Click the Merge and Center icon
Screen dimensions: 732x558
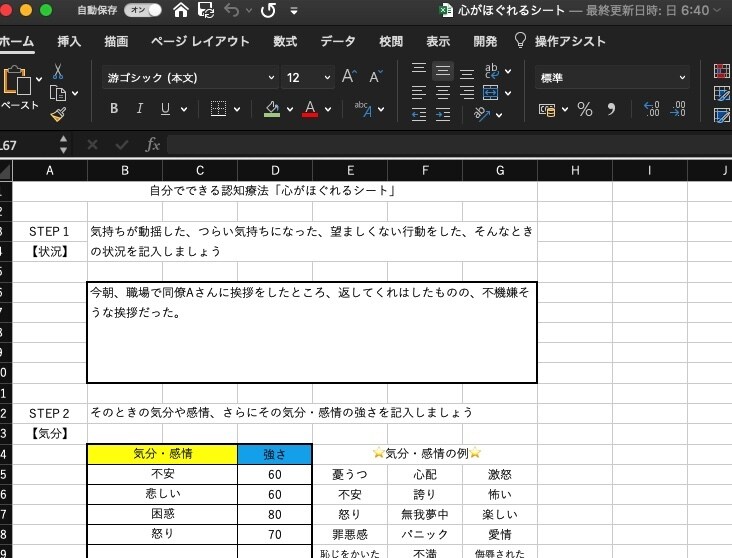(491, 92)
